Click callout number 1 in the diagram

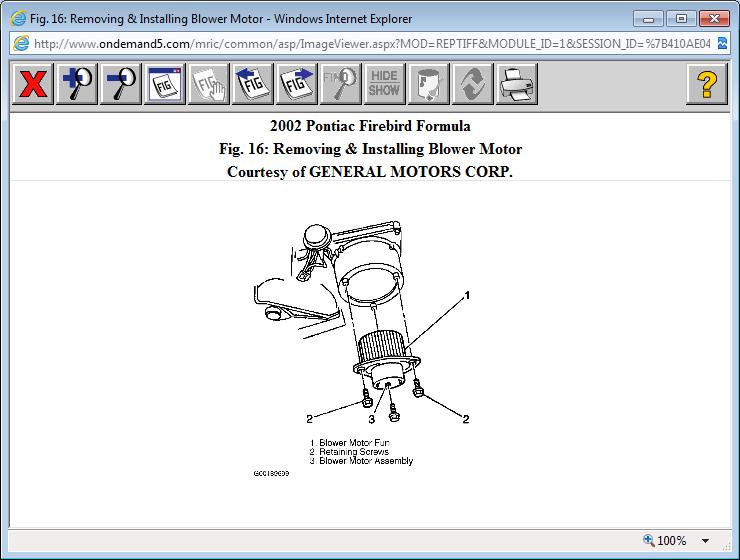pos(467,295)
